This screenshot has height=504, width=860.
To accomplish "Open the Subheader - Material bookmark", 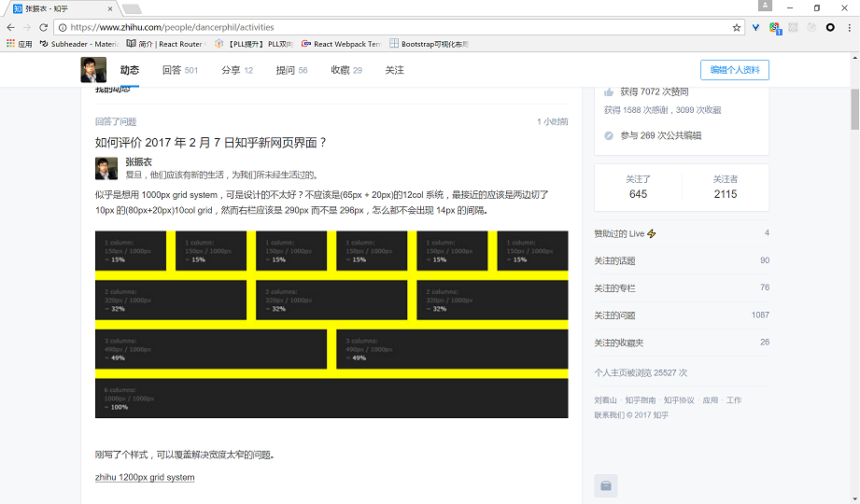I will (79, 44).
